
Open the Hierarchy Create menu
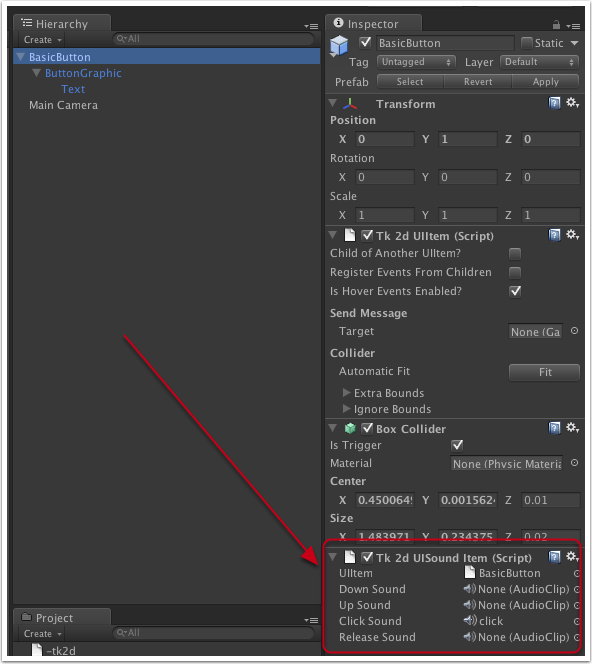point(42,40)
